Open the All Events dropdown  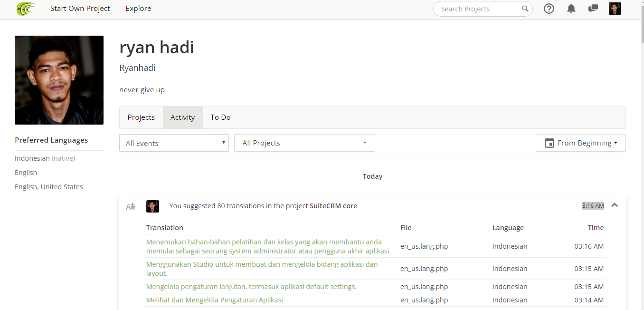(174, 143)
